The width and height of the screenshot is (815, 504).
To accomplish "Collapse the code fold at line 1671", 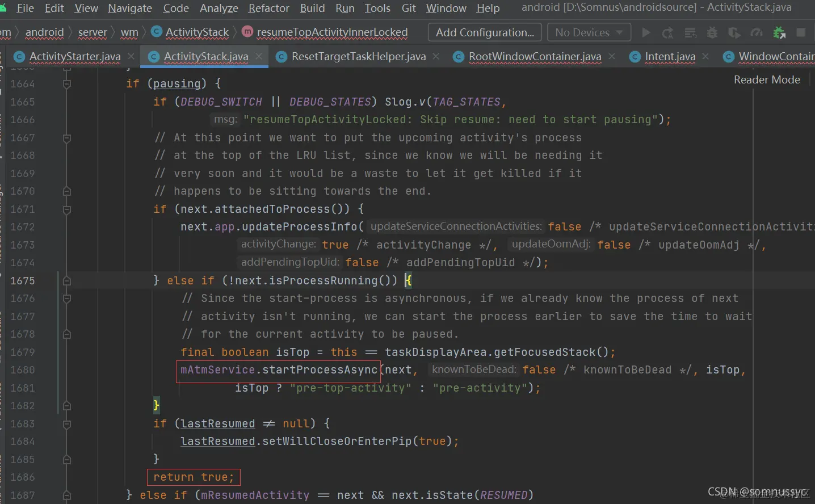I will [67, 209].
